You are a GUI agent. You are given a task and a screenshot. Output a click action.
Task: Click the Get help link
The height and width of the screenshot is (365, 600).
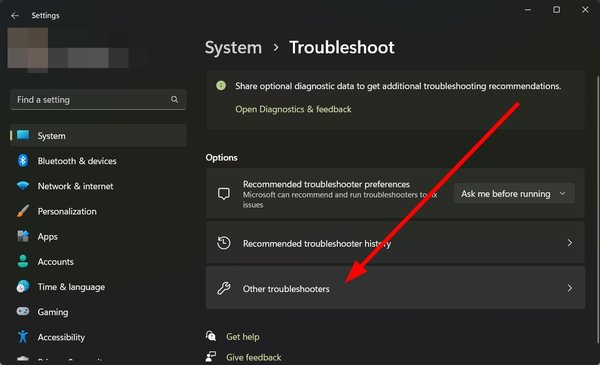(x=243, y=337)
